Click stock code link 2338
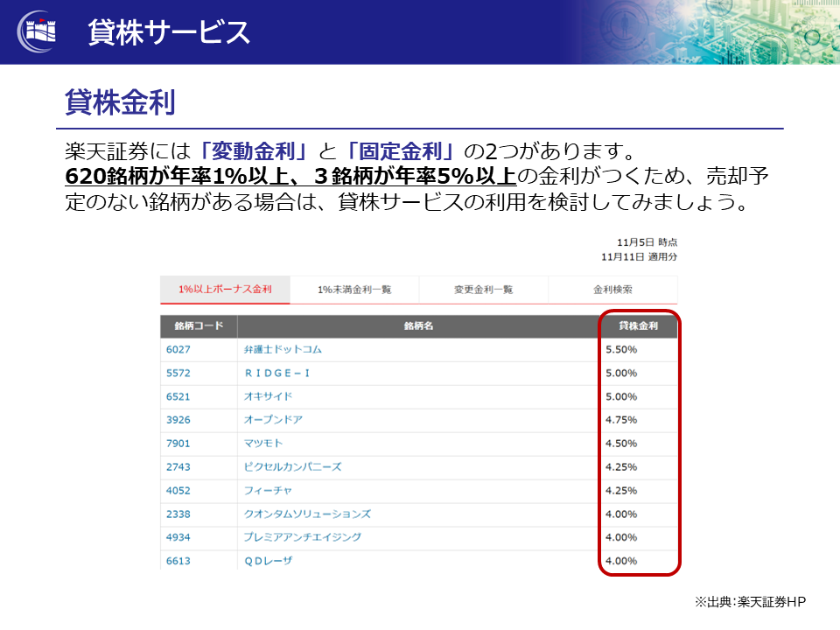 [x=178, y=514]
